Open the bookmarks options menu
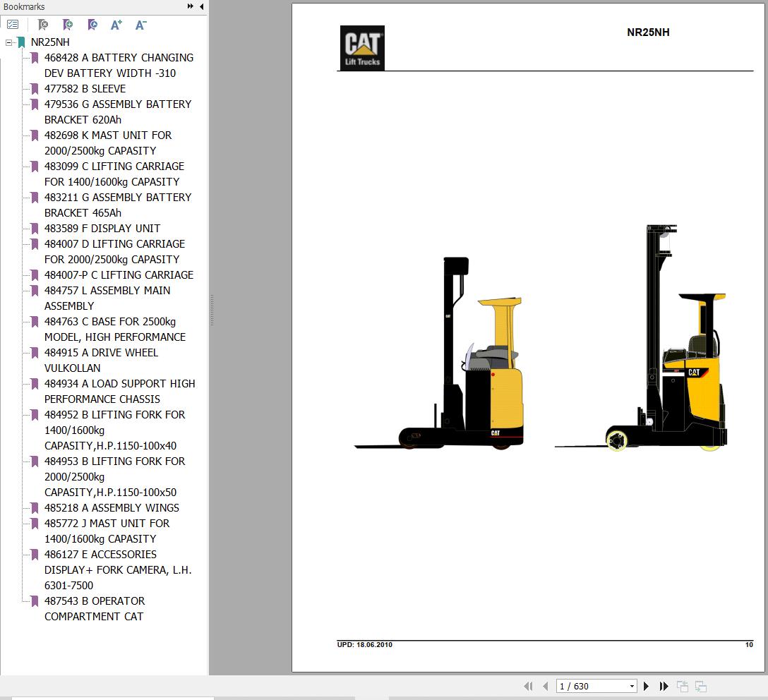 [x=13, y=24]
